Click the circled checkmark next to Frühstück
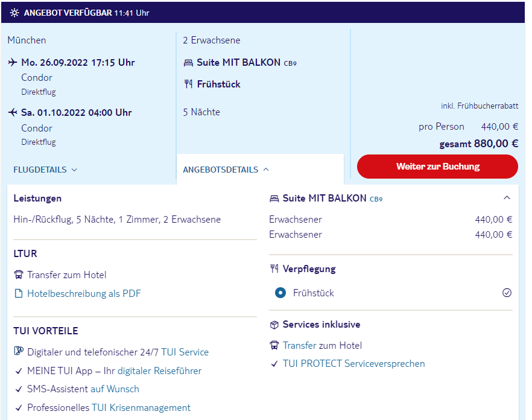 [507, 293]
